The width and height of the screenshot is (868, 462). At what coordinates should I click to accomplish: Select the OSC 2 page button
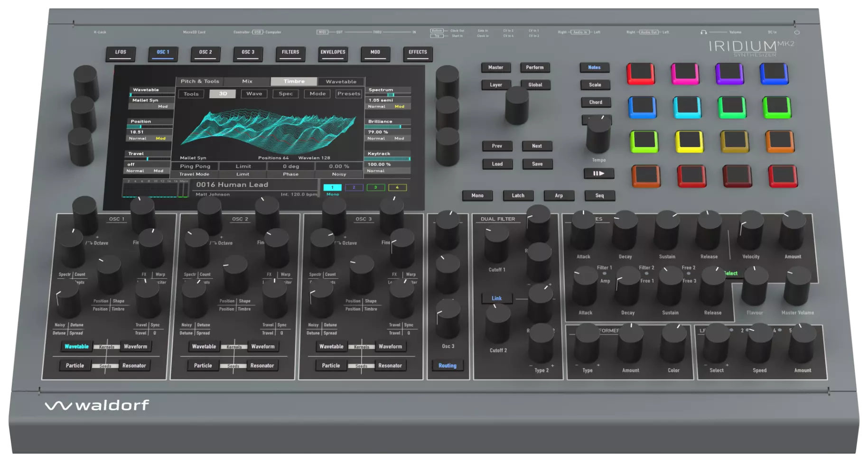205,53
